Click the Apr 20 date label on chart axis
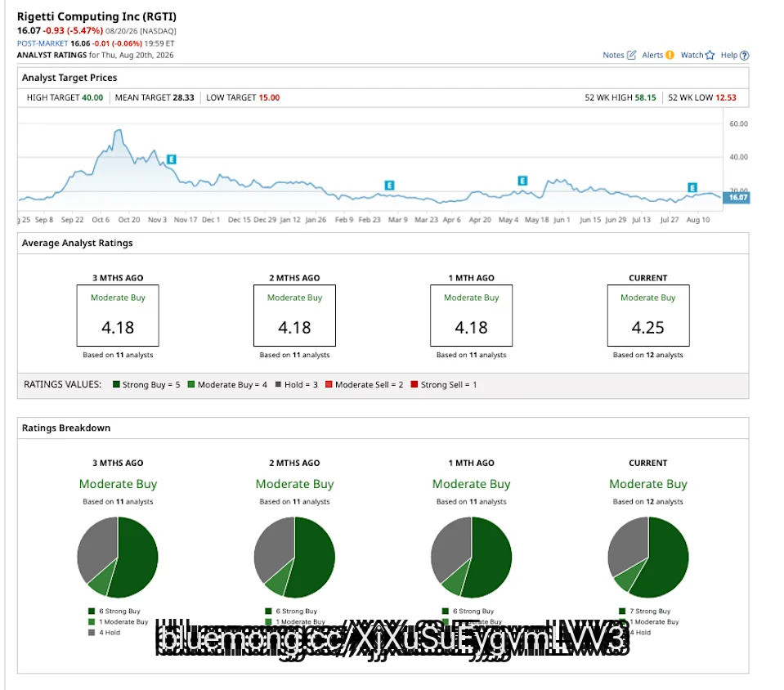The width and height of the screenshot is (784, 690). 480,219
